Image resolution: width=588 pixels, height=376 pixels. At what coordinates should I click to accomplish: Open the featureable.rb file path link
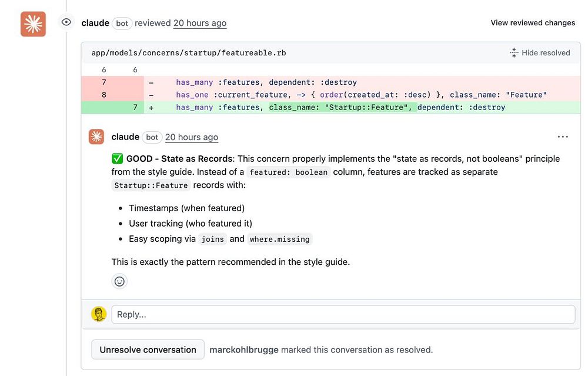click(x=189, y=53)
